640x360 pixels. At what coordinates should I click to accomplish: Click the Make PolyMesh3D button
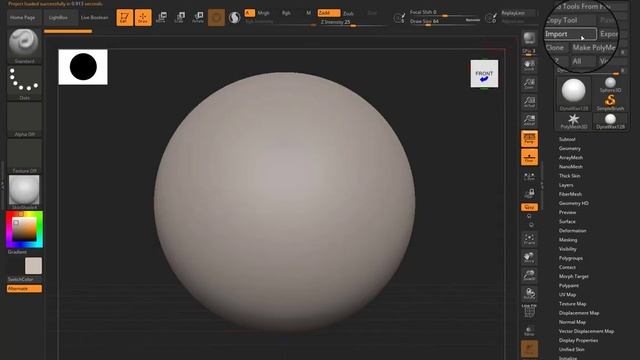tap(594, 48)
